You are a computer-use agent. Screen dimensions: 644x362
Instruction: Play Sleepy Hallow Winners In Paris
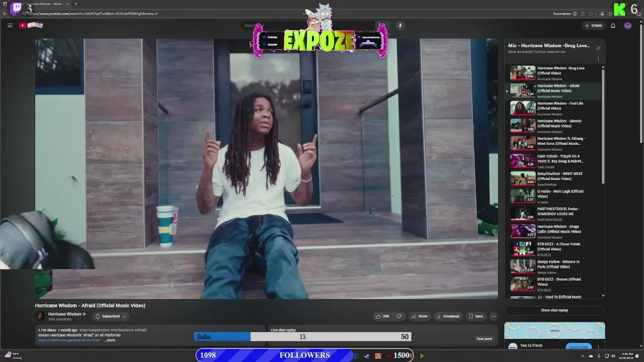click(553, 267)
